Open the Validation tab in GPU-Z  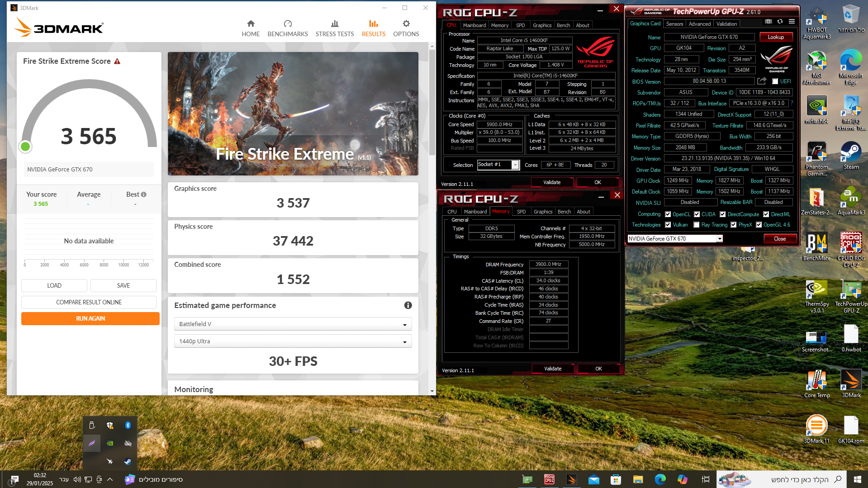(x=727, y=24)
